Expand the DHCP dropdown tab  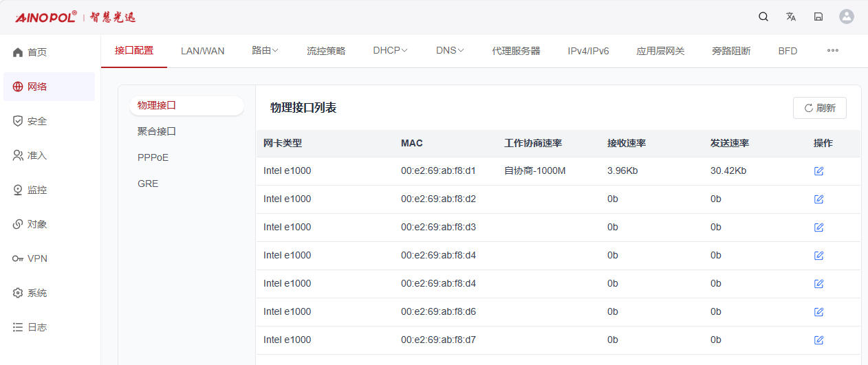click(390, 50)
